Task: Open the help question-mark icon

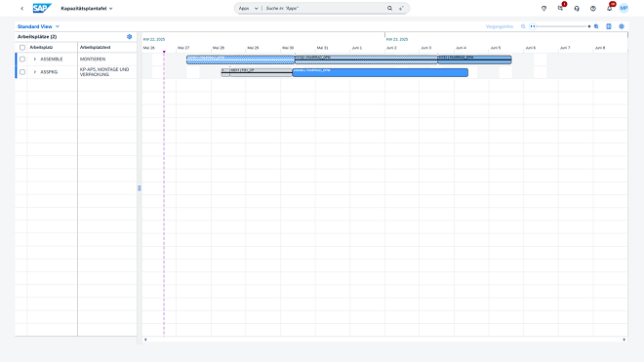Action: (593, 8)
